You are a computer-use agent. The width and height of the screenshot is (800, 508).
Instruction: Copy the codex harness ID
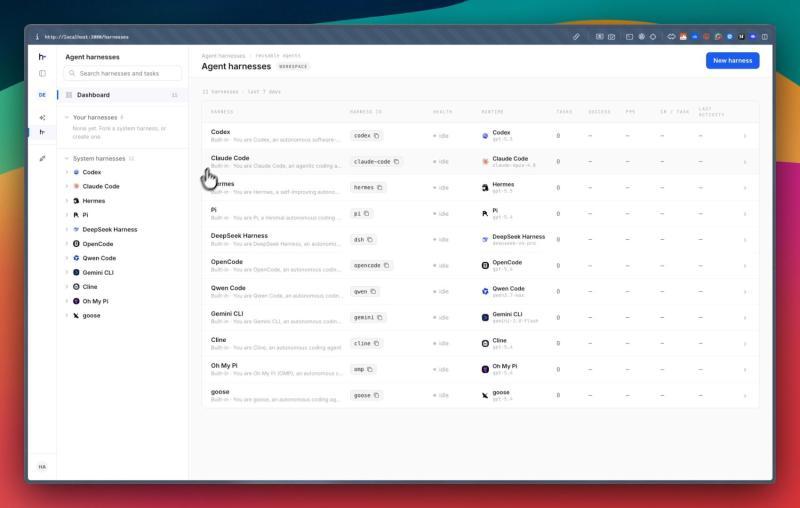pos(377,136)
